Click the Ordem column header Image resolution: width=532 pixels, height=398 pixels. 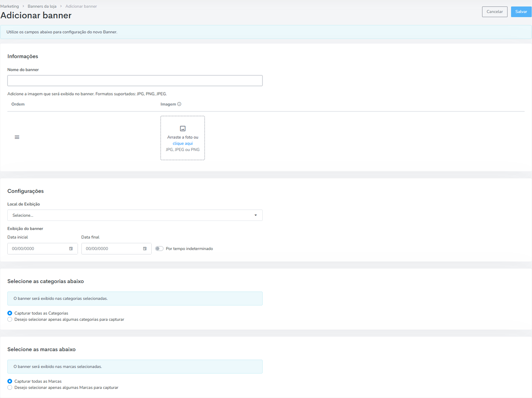point(18,104)
